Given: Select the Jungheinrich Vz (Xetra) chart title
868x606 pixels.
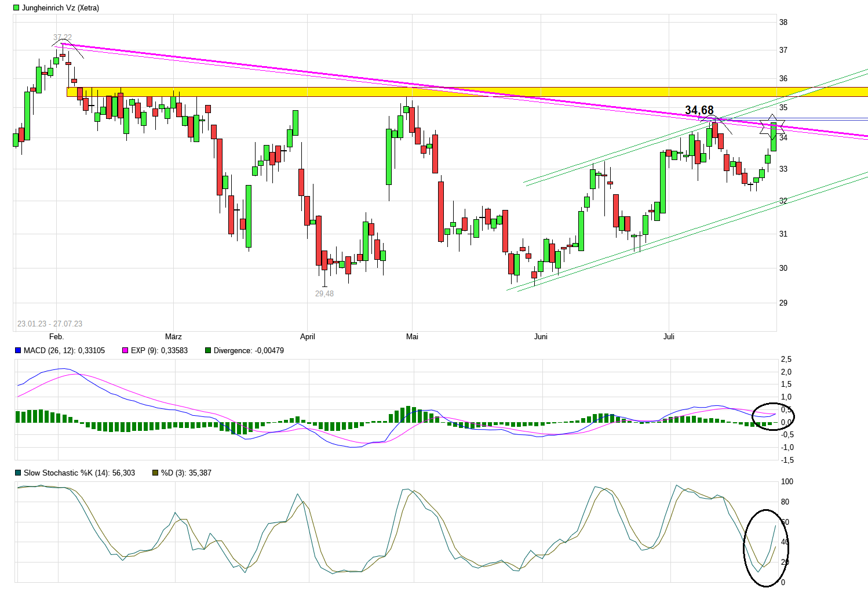Looking at the screenshot, I should [x=60, y=8].
